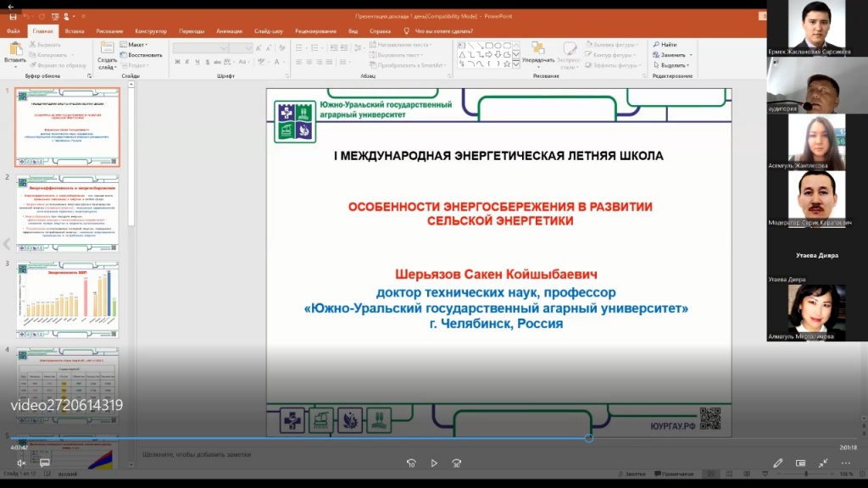Image resolution: width=868 pixels, height=488 pixels.
Task: Open the Выровнять текст dropdown
Action: tap(396, 55)
